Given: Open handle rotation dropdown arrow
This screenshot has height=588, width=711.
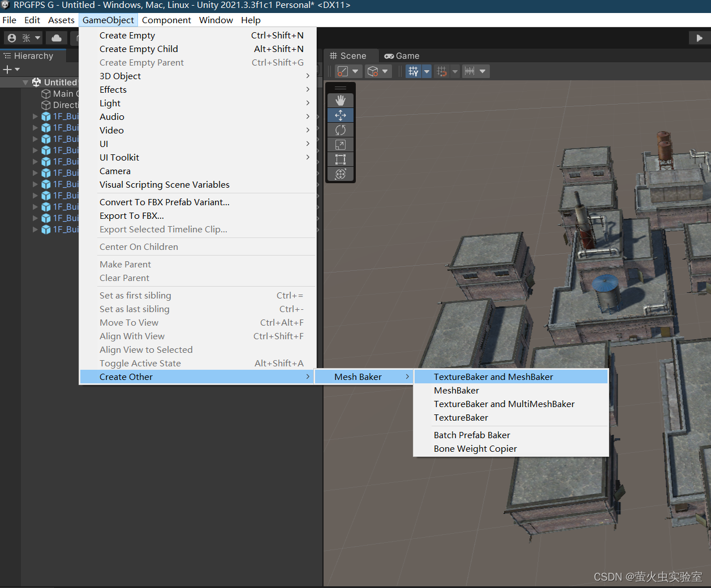Looking at the screenshot, I should pos(385,71).
